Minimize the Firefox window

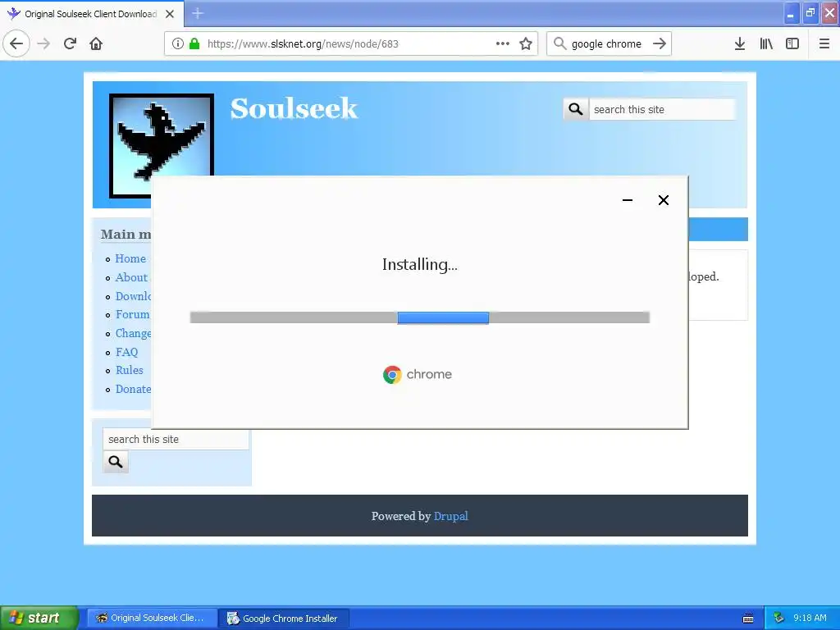click(x=791, y=13)
